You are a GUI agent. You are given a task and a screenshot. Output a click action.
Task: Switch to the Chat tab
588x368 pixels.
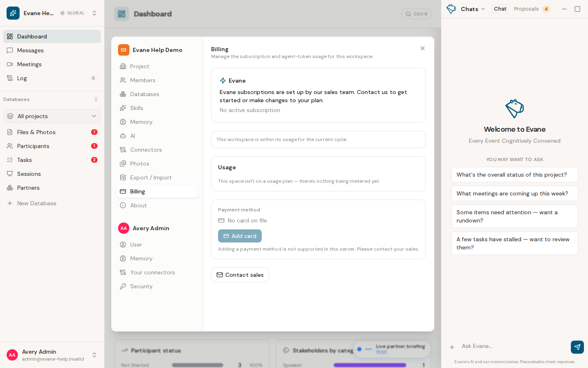coord(500,9)
